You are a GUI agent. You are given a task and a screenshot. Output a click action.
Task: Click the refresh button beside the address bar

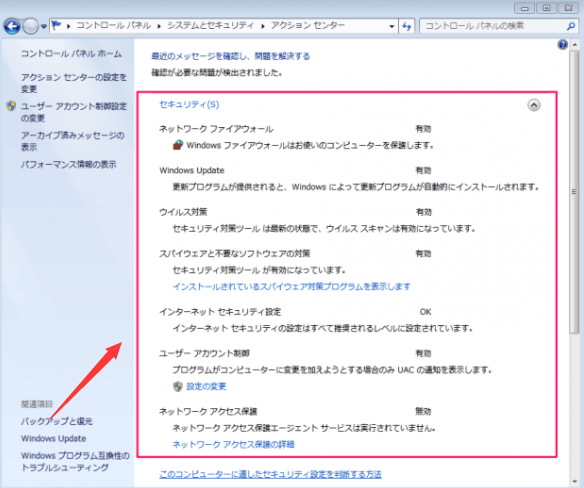406,26
